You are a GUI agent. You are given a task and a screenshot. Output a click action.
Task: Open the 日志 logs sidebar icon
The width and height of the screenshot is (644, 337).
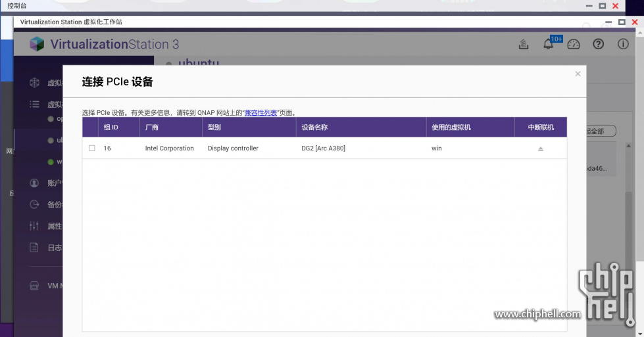coord(34,247)
